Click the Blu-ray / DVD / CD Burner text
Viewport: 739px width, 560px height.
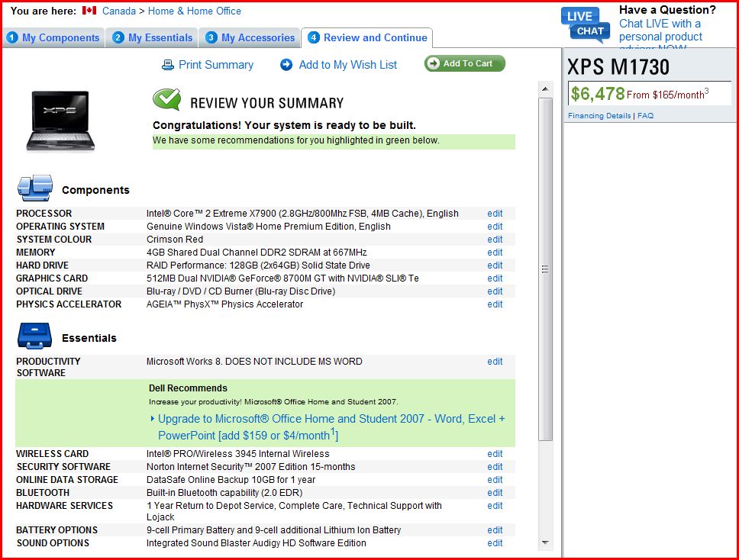tap(240, 291)
